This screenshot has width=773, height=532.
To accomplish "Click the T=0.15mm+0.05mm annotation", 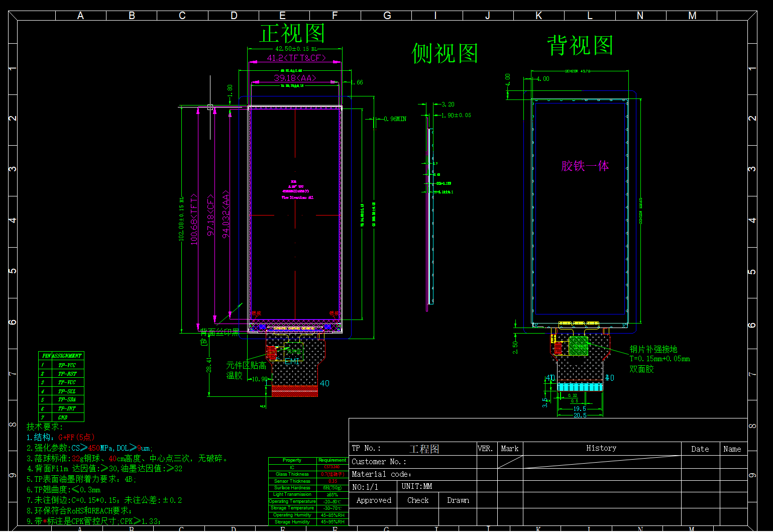I will [x=660, y=359].
